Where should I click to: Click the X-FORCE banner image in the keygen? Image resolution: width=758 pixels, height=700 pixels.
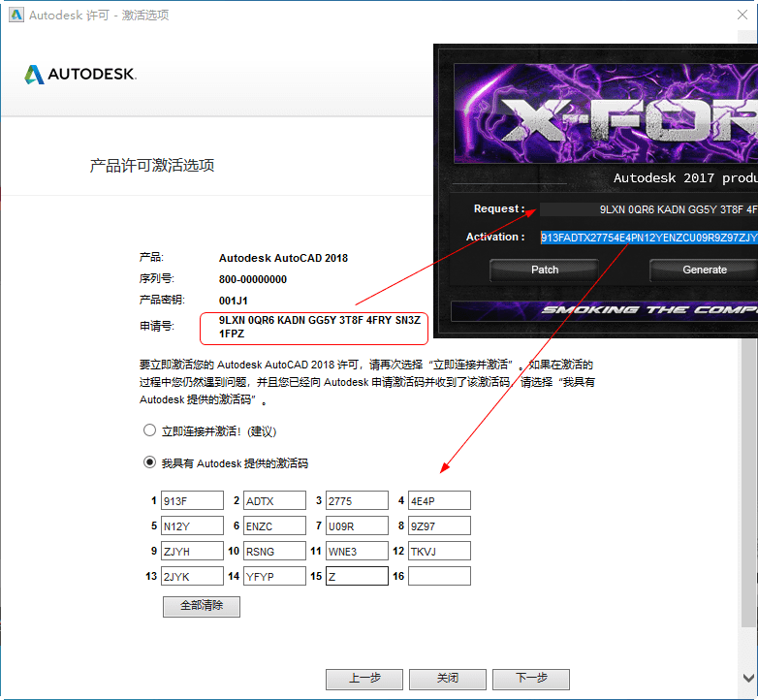pyautogui.click(x=606, y=113)
